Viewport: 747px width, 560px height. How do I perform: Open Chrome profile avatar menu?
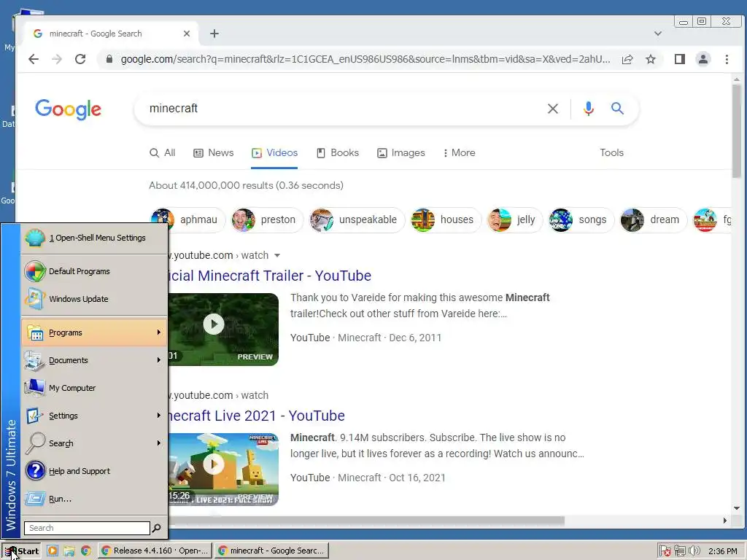click(x=703, y=59)
